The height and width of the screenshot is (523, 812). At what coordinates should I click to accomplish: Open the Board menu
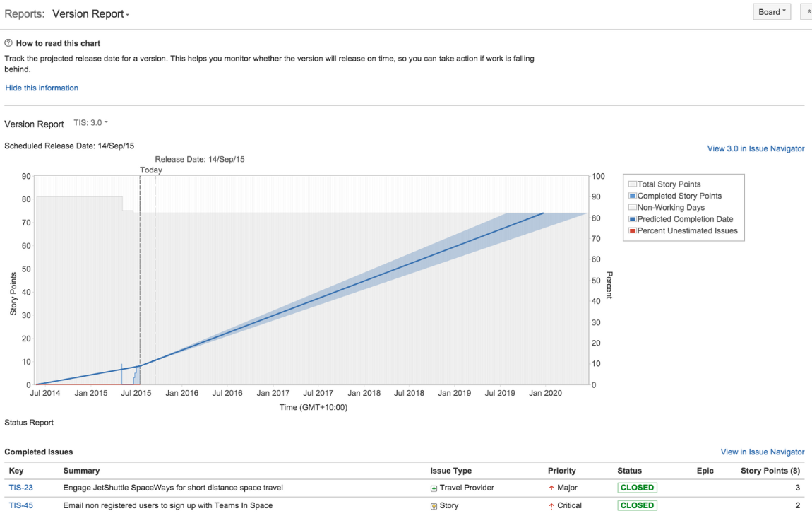771,11
